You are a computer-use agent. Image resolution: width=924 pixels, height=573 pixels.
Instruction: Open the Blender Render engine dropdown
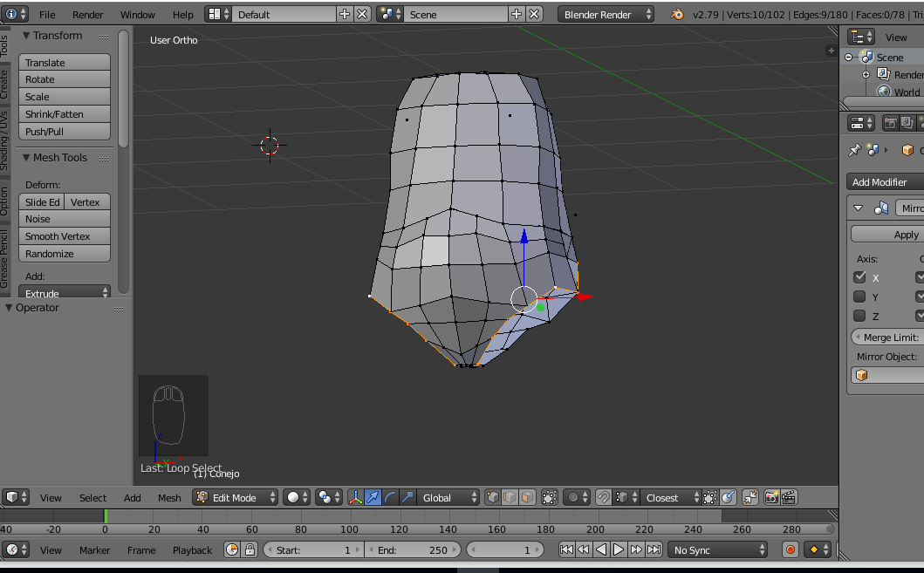(606, 14)
